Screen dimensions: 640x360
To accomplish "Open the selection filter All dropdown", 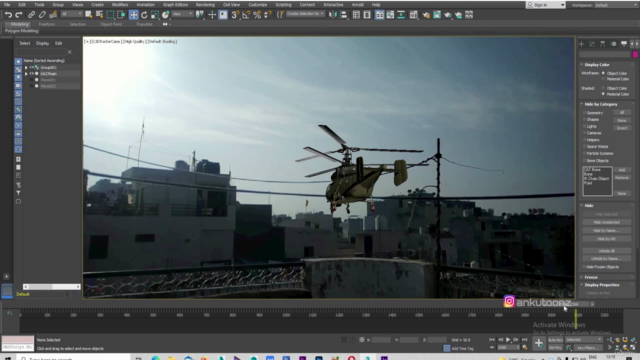I will point(71,14).
